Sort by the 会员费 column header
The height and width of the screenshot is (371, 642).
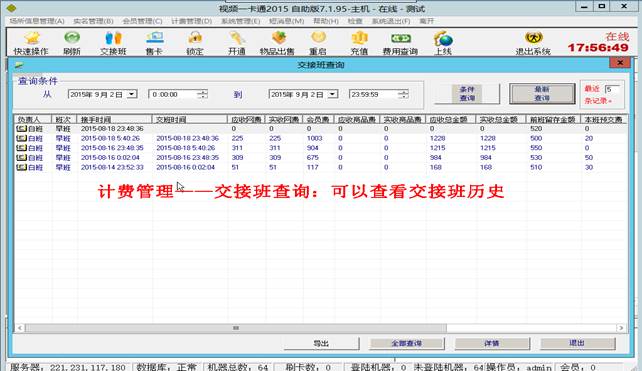point(318,119)
